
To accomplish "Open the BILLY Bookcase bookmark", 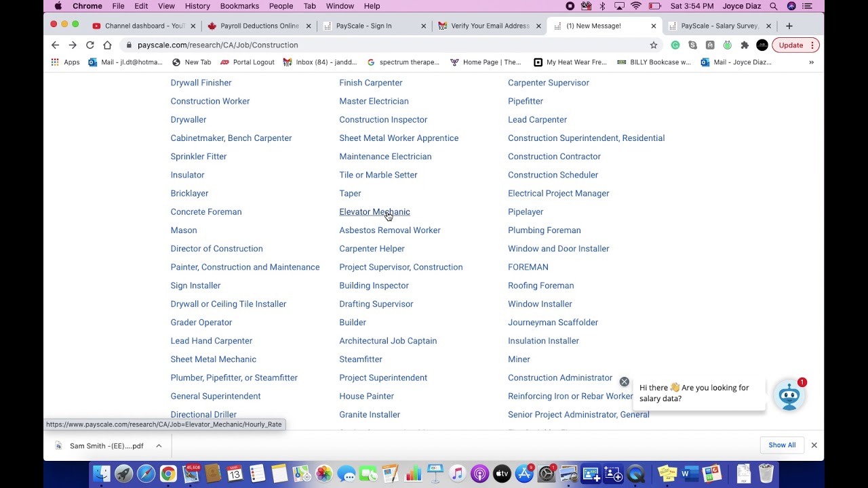I will click(654, 62).
